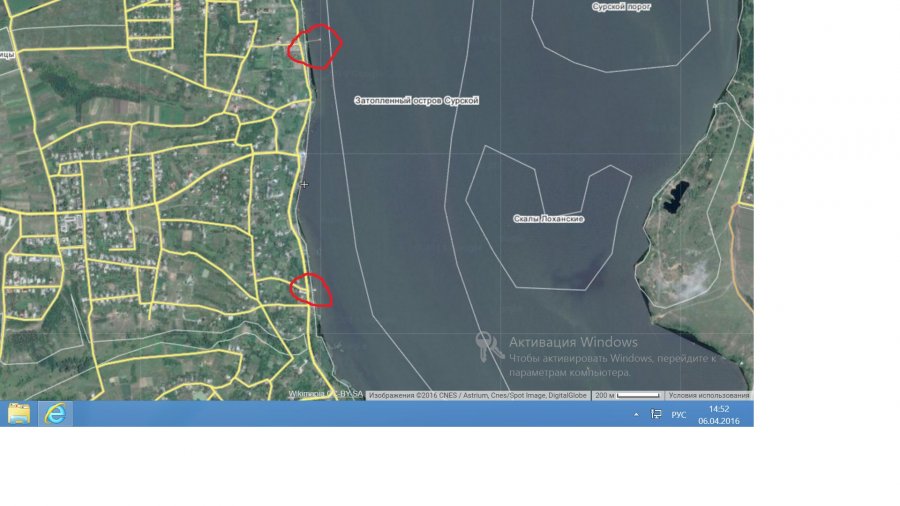Open the clock showing 14:52
Screen dimensions: 900x506
pyautogui.click(x=718, y=408)
